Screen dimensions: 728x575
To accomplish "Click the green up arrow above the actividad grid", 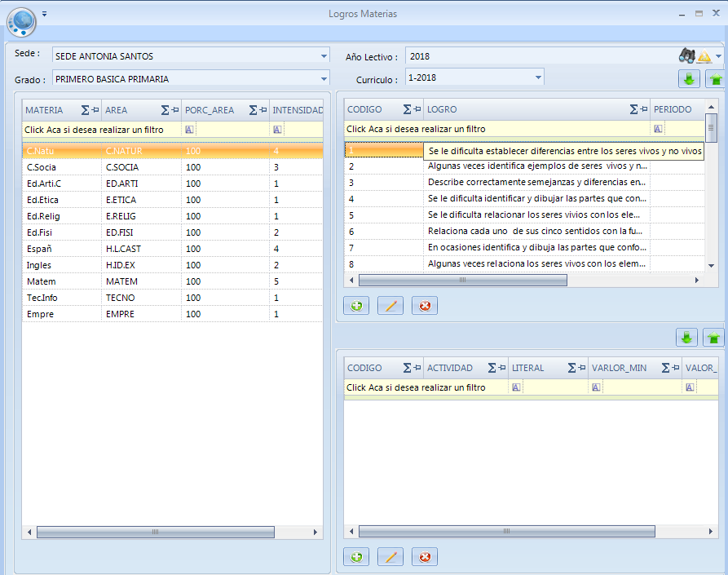I will [714, 338].
